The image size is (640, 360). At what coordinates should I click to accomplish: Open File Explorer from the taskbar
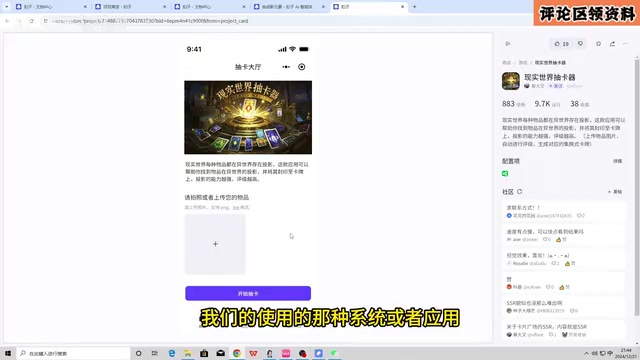(x=188, y=353)
